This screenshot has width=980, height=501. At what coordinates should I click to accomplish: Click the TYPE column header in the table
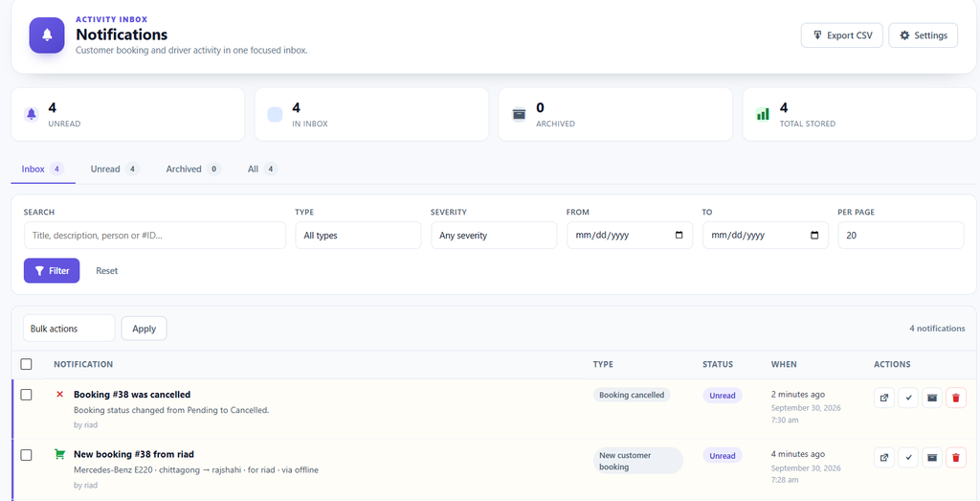pos(603,364)
